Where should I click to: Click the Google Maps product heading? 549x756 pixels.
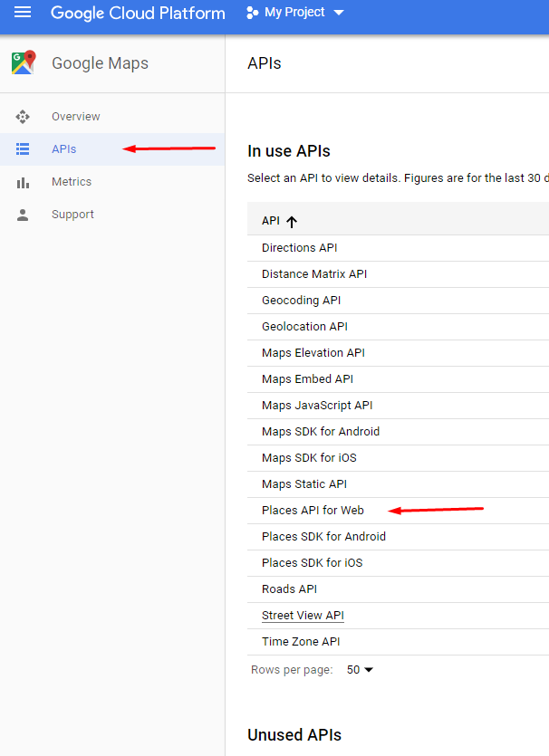(100, 63)
